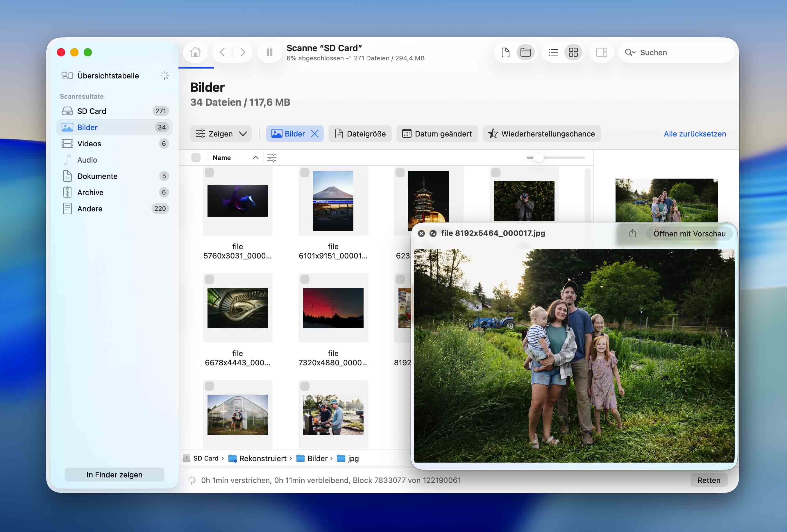Open Dateigröße filter
This screenshot has width=787, height=532.
(360, 134)
